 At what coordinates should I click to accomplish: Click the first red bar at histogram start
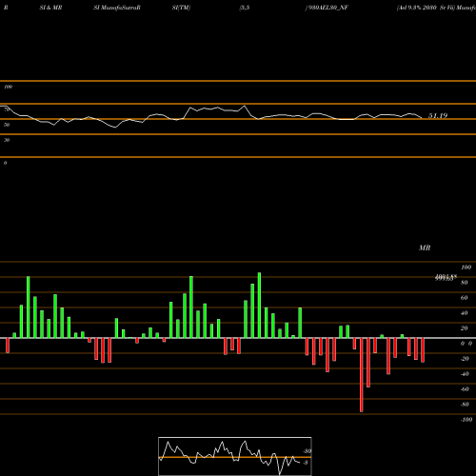[x=8, y=346]
